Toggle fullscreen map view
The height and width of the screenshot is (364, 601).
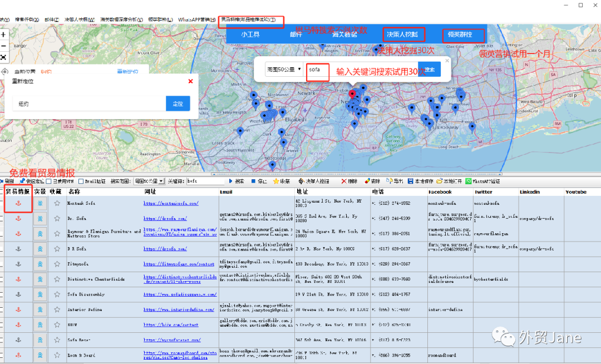pyautogui.click(x=3, y=57)
